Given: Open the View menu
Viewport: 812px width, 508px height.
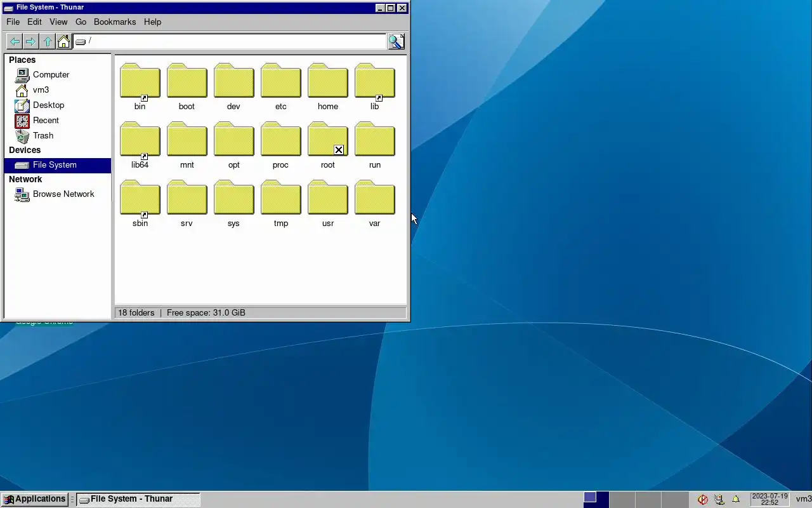Looking at the screenshot, I should [58, 22].
